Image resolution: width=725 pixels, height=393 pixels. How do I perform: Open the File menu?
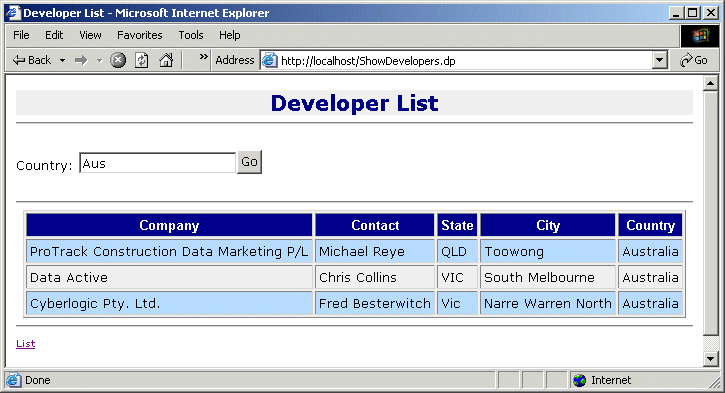[21, 35]
